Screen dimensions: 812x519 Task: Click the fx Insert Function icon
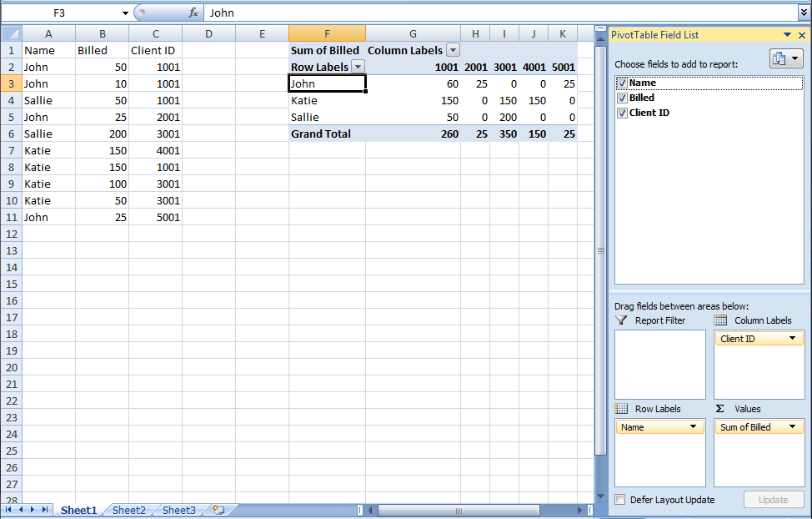193,13
